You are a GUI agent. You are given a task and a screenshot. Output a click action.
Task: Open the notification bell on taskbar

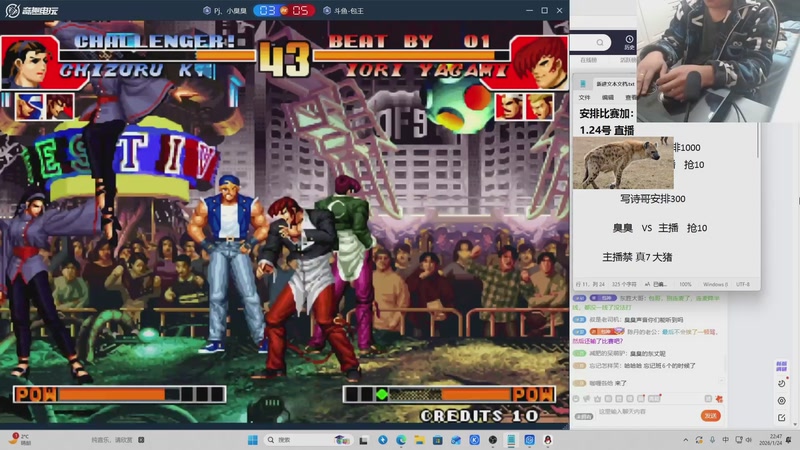tap(790, 440)
